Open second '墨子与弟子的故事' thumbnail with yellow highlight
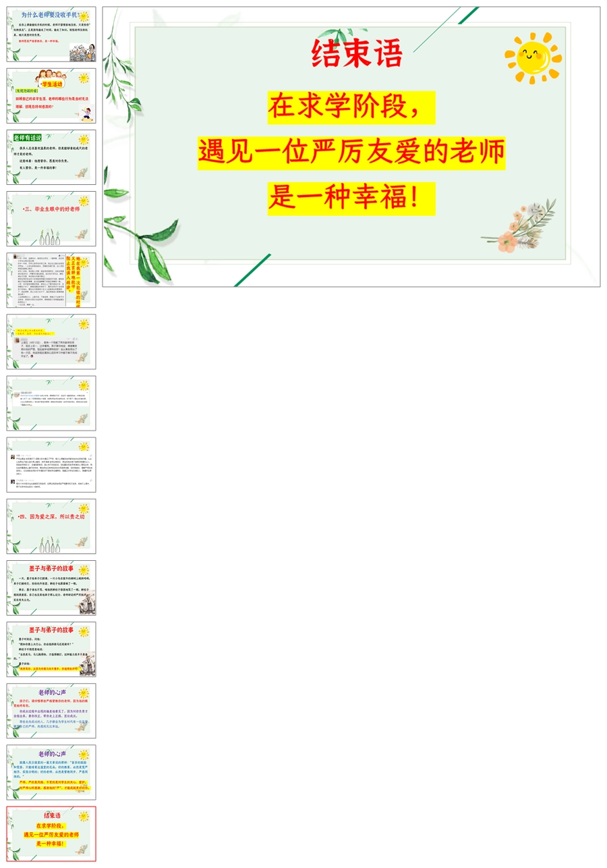 [x=51, y=649]
